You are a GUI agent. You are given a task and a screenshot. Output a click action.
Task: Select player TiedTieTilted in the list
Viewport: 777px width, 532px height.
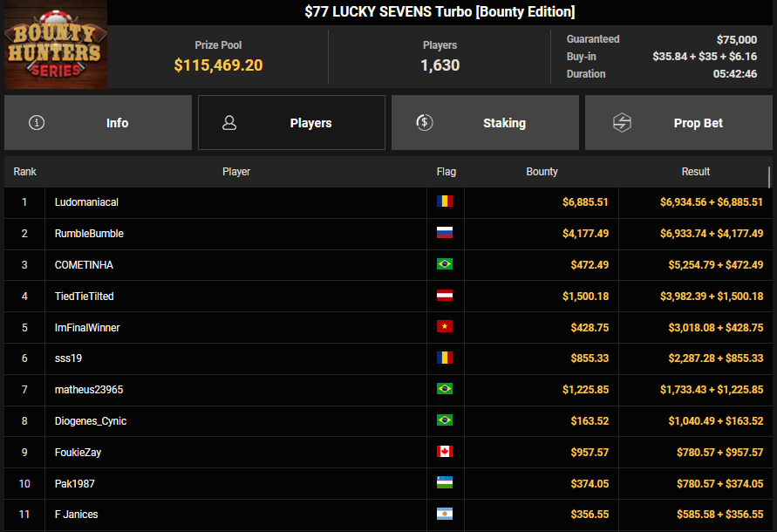click(84, 297)
